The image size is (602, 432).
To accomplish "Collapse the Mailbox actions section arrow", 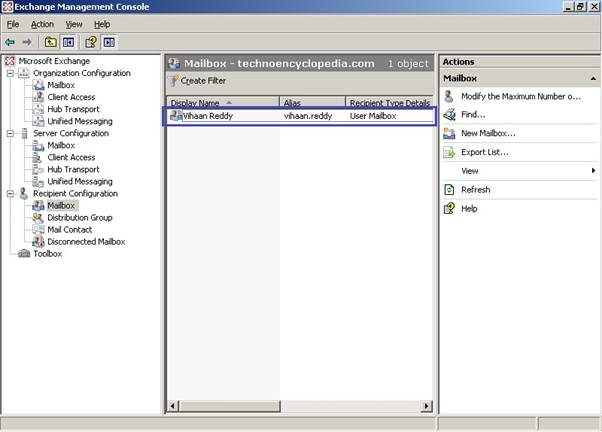I will pyautogui.click(x=593, y=78).
